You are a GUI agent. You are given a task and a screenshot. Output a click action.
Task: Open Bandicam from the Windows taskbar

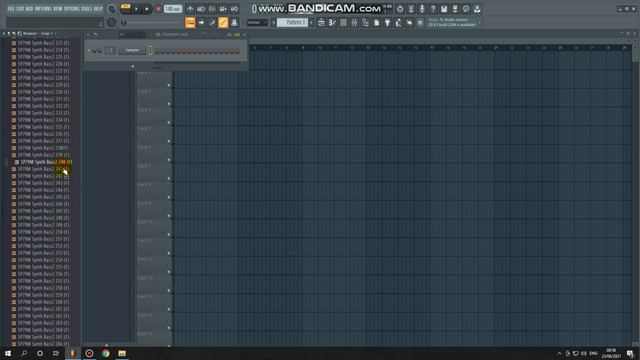click(89, 353)
